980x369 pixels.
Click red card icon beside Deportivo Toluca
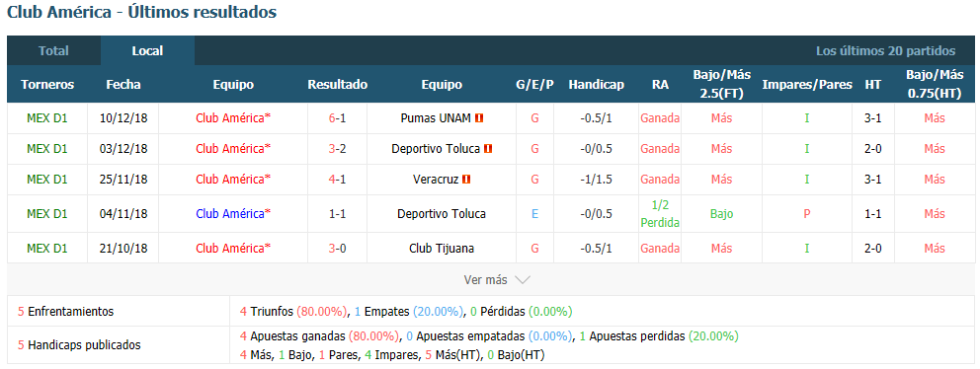[488, 149]
